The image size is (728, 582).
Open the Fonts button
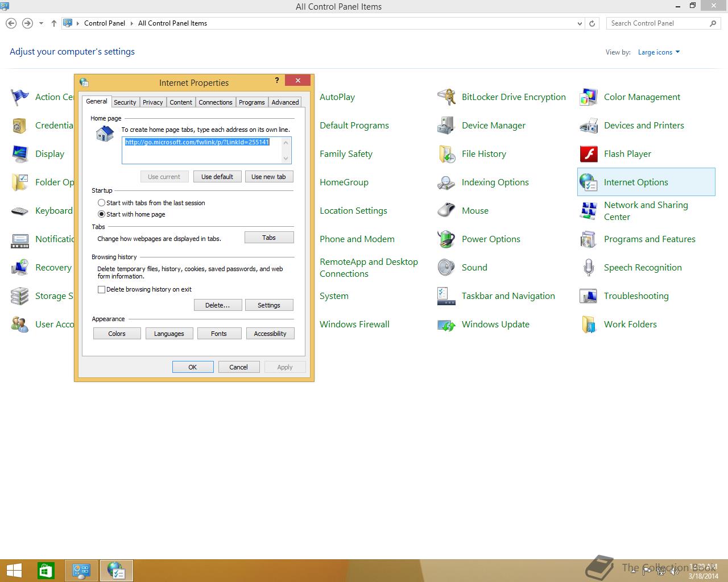coord(219,334)
